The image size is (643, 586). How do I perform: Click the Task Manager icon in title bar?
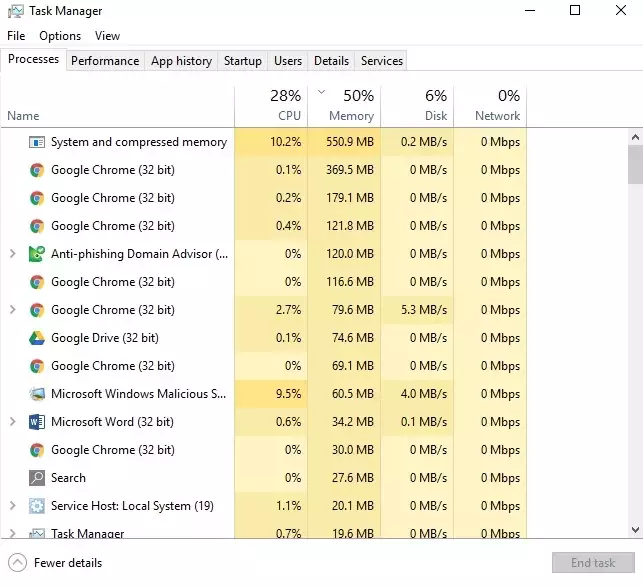[14, 11]
